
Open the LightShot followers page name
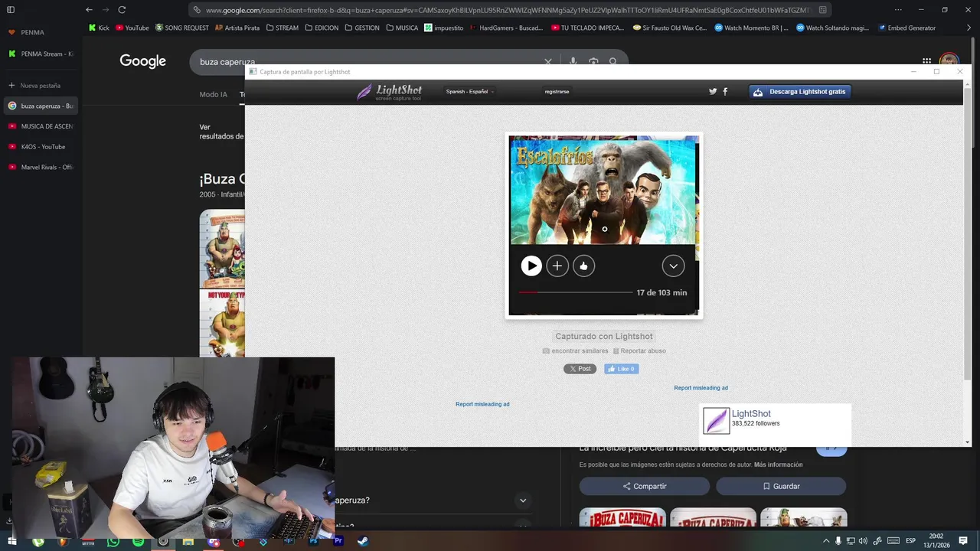click(751, 413)
